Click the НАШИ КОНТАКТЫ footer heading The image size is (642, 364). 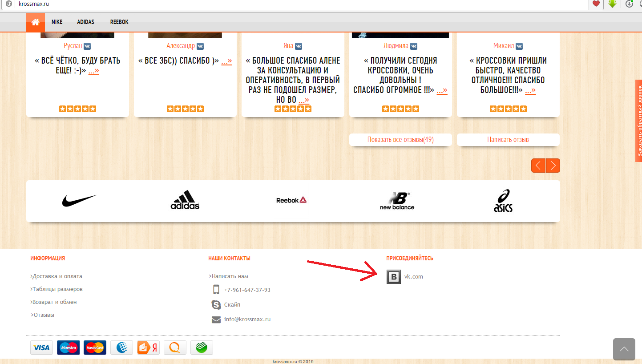pos(229,258)
